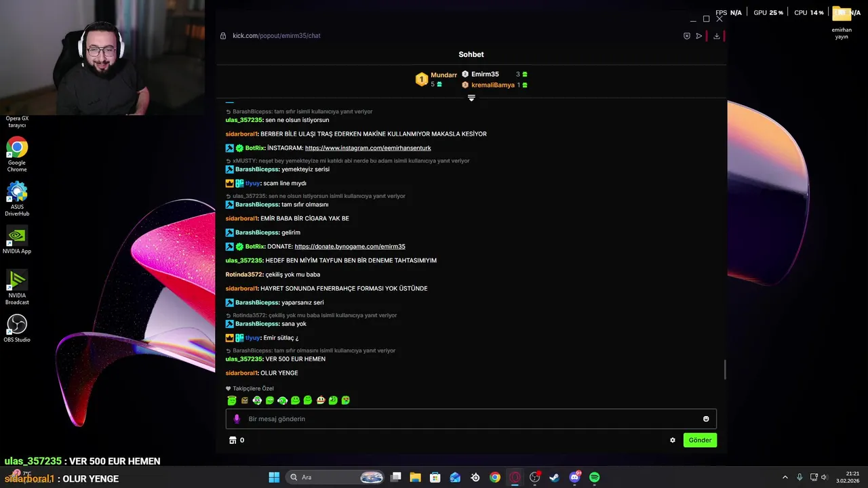Click the Gönder send button
Image resolution: width=868 pixels, height=488 pixels.
(x=700, y=441)
